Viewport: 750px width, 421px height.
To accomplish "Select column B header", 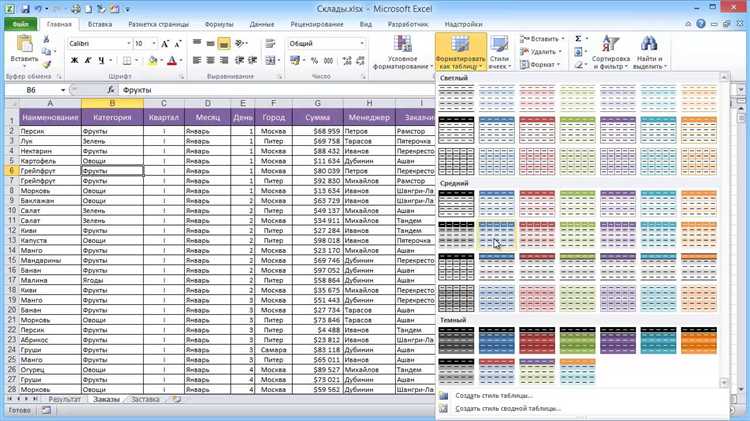I will click(x=112, y=103).
